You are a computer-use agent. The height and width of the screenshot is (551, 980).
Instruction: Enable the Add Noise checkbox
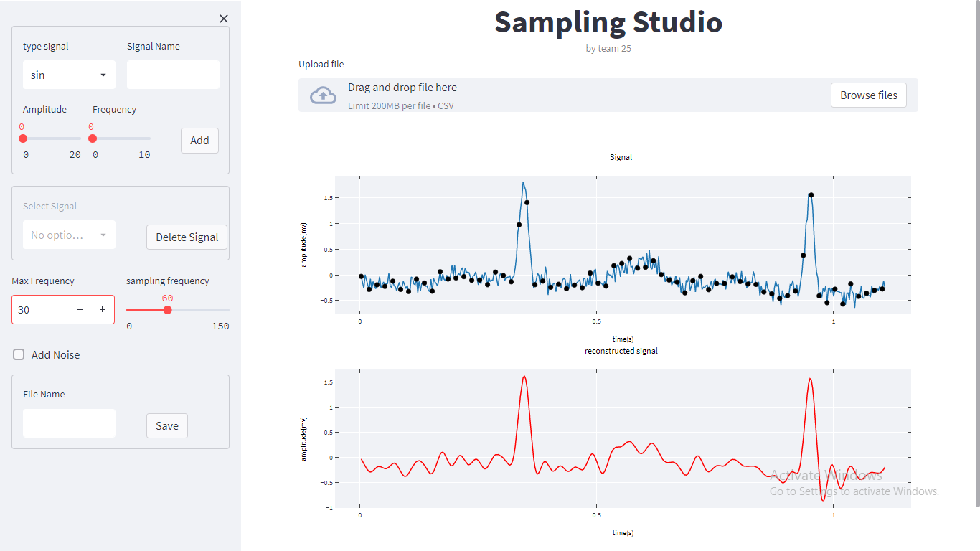(x=18, y=354)
